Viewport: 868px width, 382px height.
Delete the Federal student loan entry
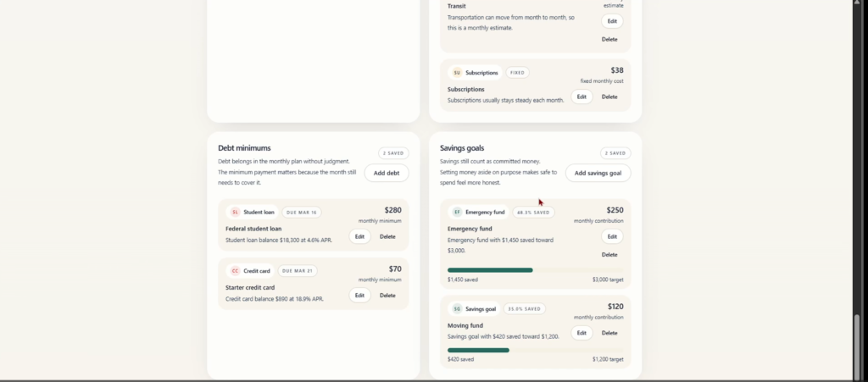pyautogui.click(x=387, y=236)
